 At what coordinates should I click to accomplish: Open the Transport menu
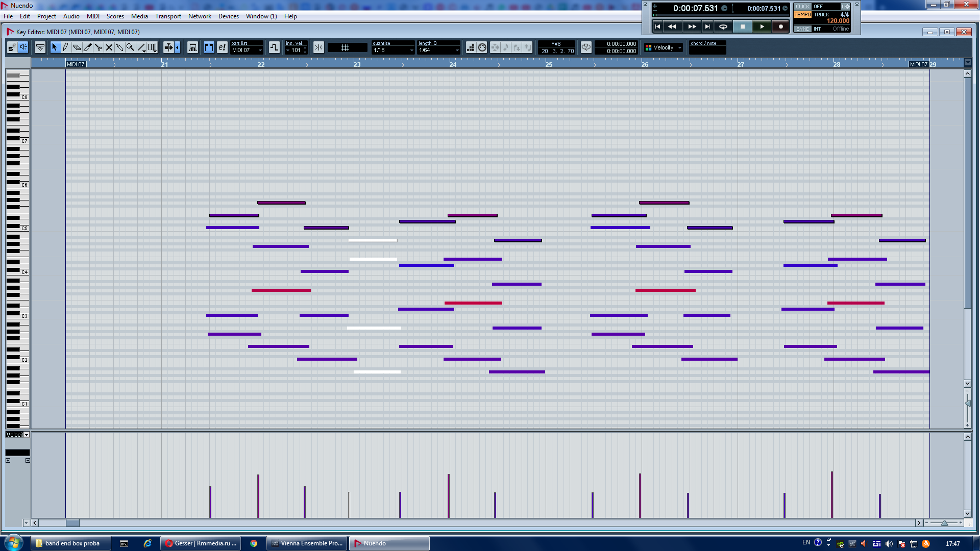(168, 16)
